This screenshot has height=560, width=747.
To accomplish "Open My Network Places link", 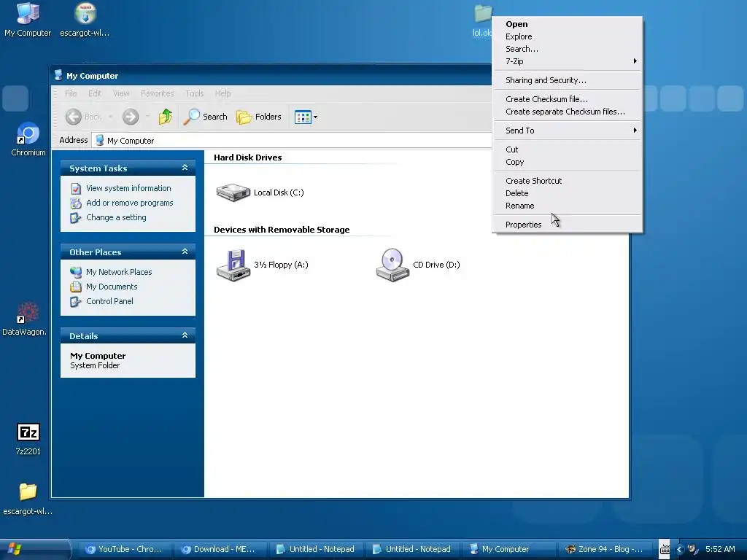I will coord(119,272).
